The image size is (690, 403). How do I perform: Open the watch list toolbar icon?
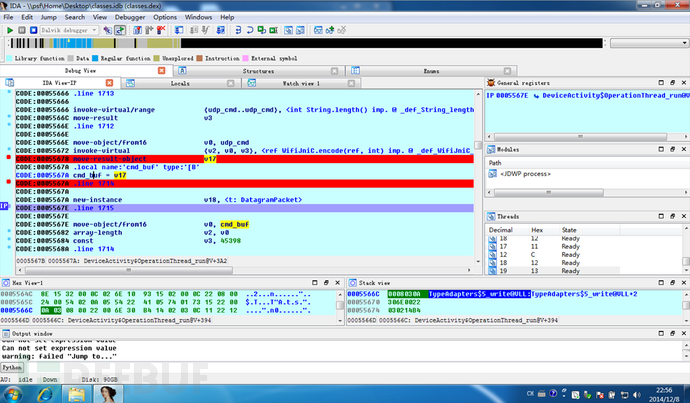(179, 30)
